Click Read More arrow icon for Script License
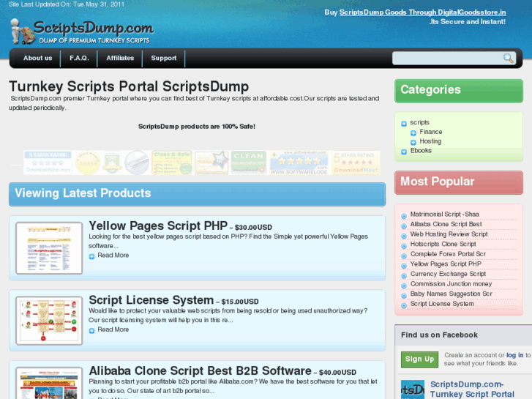Screen dimensions: 532x399 point(91,331)
